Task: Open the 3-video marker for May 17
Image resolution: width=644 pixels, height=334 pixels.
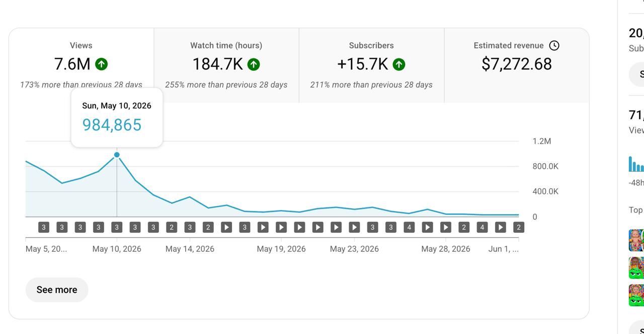Action: point(245,227)
